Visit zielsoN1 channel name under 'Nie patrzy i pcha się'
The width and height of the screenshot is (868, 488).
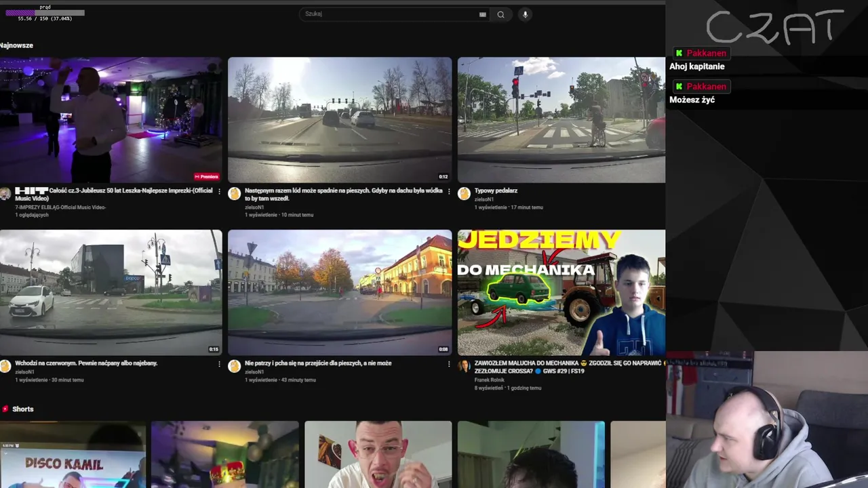click(x=254, y=371)
